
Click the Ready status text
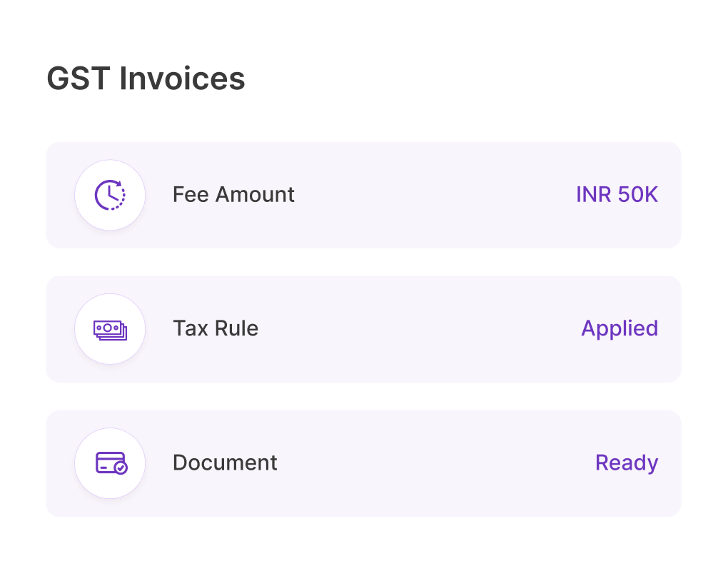point(627,463)
